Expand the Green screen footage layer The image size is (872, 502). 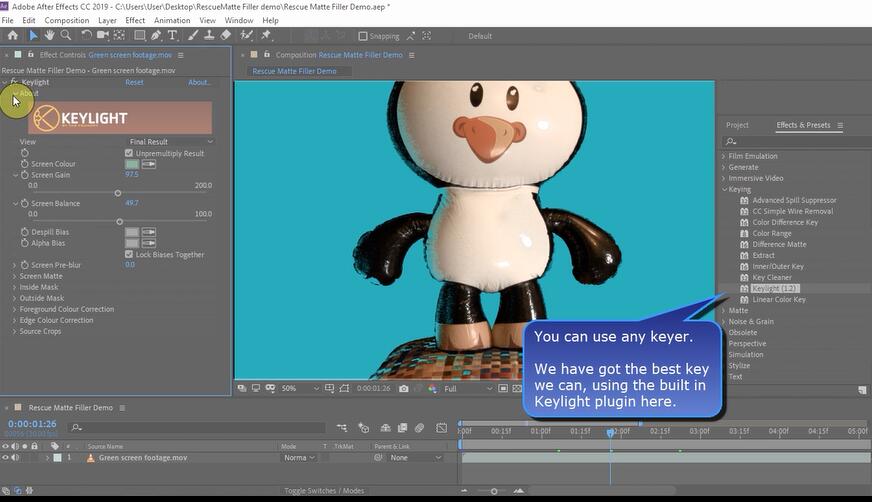click(x=47, y=458)
